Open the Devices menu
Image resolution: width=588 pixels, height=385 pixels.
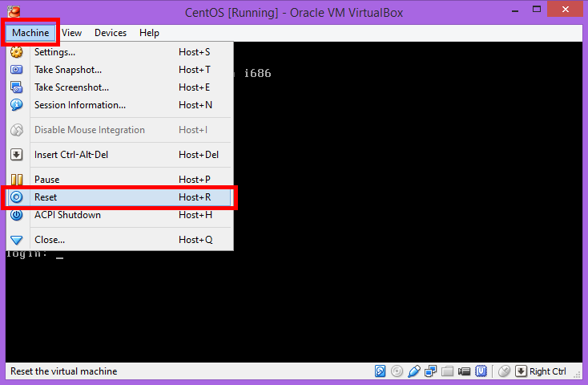(x=111, y=33)
